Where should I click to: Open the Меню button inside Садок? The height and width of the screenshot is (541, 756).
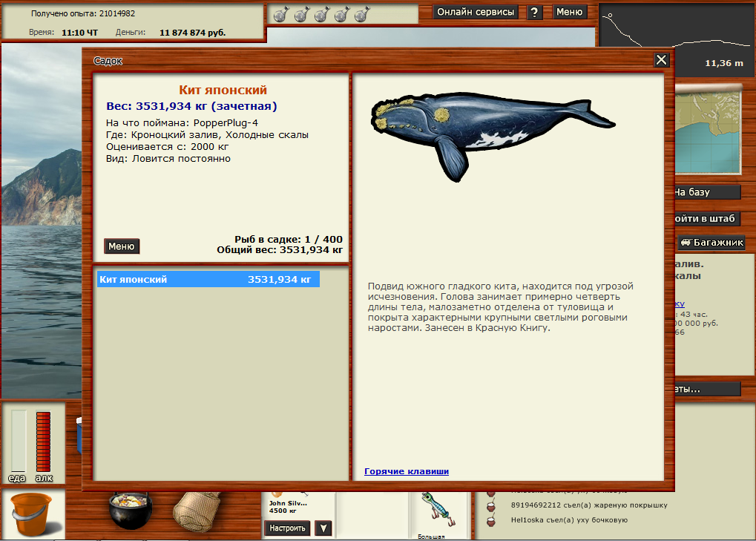(122, 246)
